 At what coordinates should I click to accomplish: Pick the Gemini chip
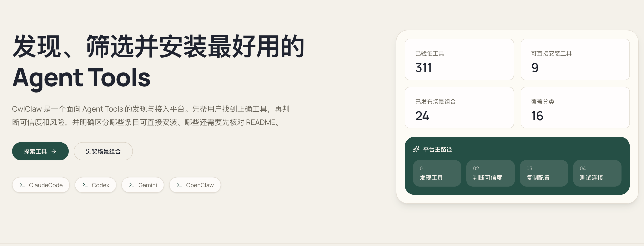pos(143,185)
